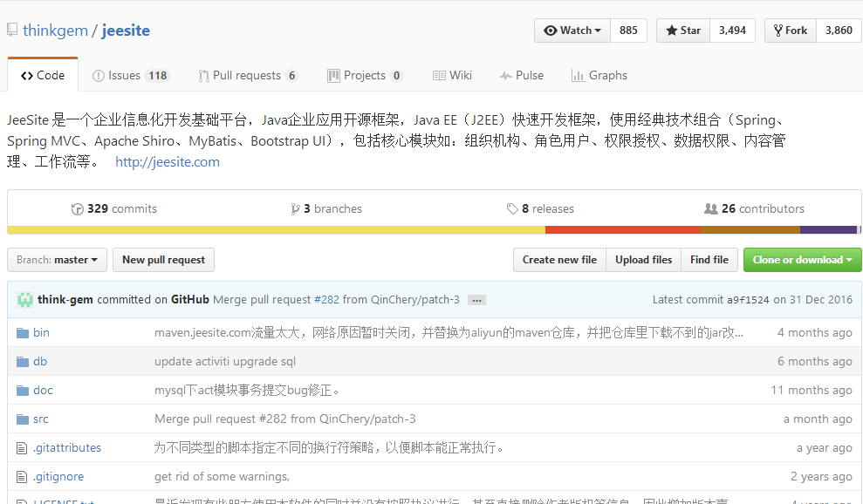863x504 pixels.
Task: Click the Find file button
Action: 709,260
